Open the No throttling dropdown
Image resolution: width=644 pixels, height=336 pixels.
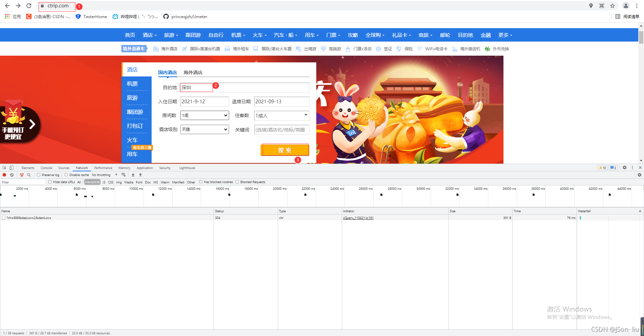[104, 175]
